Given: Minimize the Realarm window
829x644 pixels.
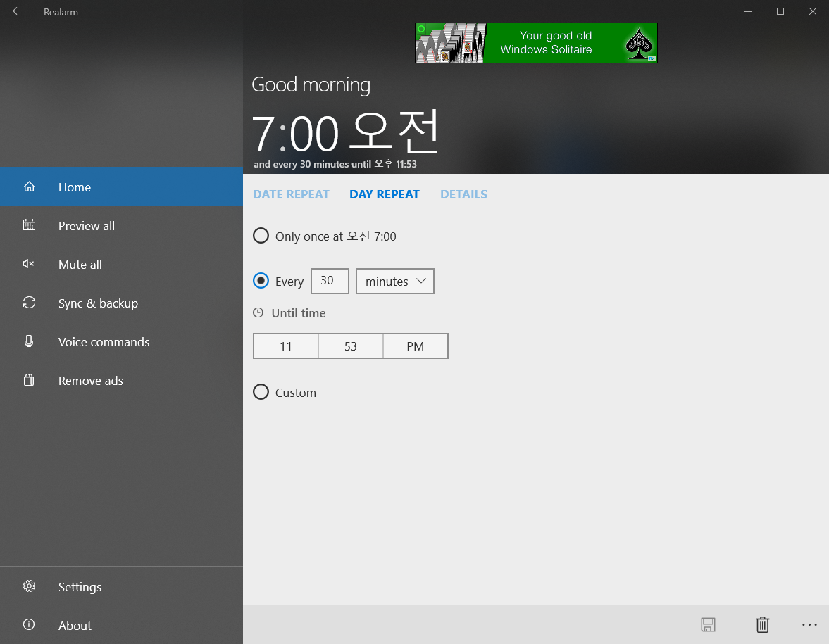Looking at the screenshot, I should coord(747,11).
